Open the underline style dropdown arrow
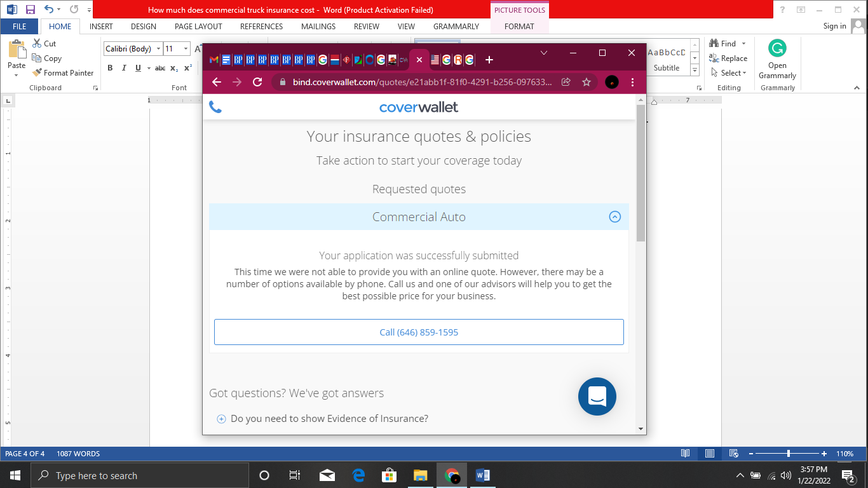868x488 pixels. (149, 68)
